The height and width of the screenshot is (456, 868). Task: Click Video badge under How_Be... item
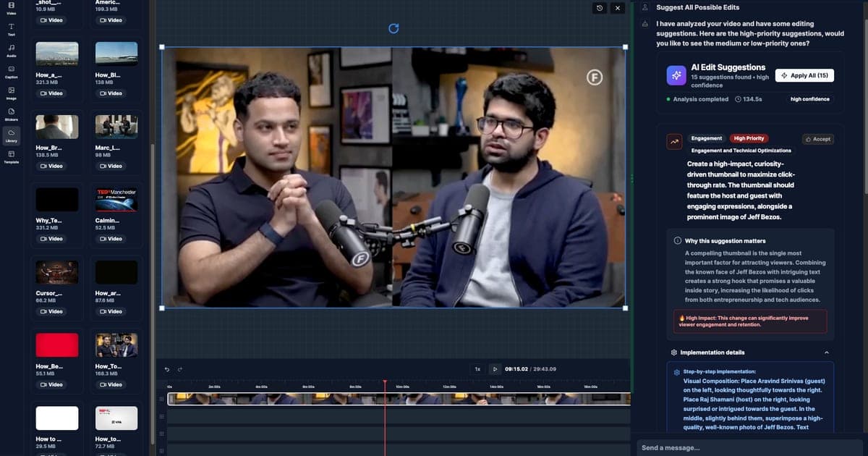pyautogui.click(x=51, y=384)
